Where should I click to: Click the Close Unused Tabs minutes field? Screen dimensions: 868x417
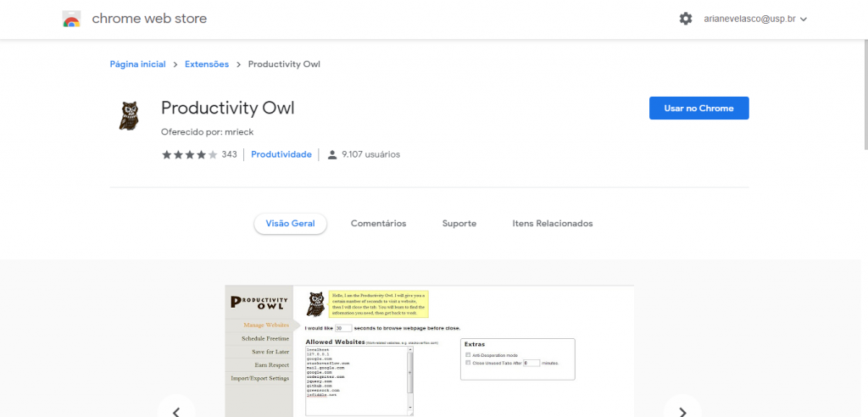pyautogui.click(x=531, y=364)
